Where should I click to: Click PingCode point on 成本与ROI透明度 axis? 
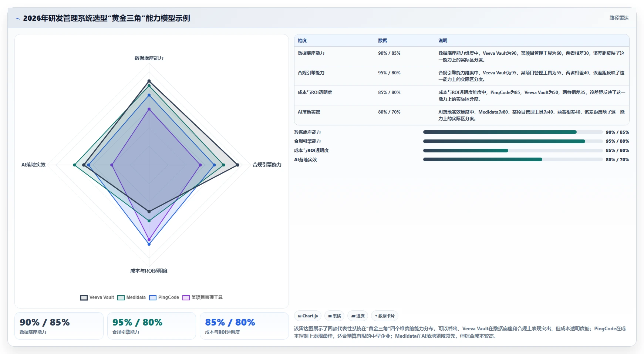tap(149, 244)
